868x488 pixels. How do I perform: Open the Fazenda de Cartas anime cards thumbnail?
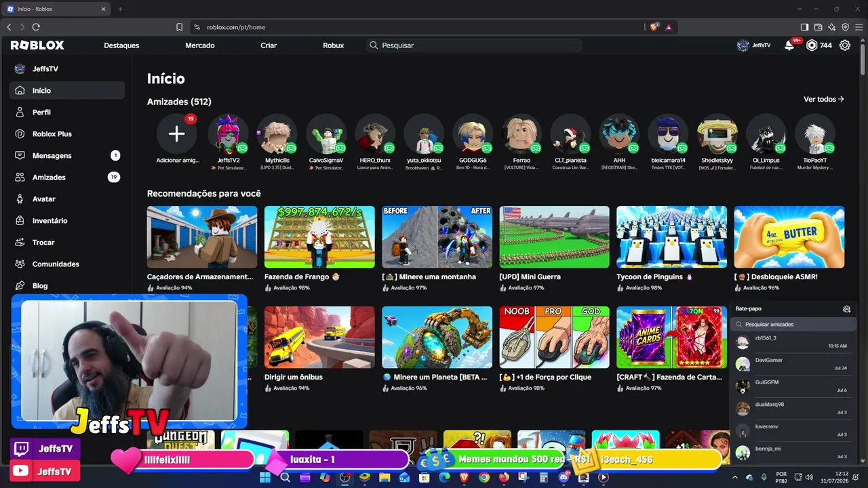[x=671, y=338]
